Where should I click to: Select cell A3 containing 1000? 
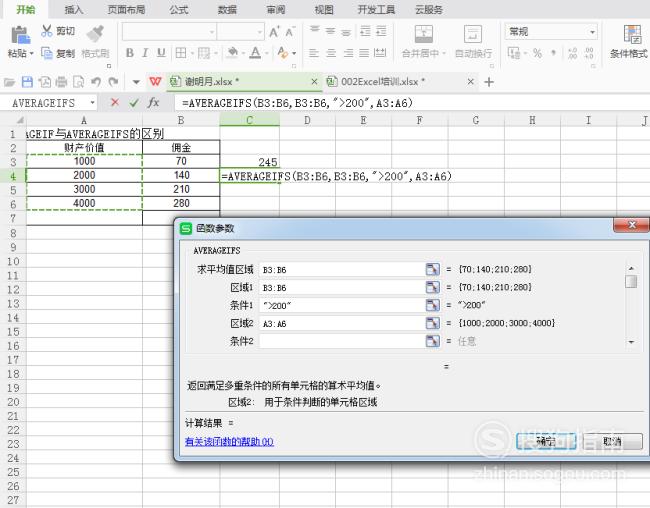(84, 161)
